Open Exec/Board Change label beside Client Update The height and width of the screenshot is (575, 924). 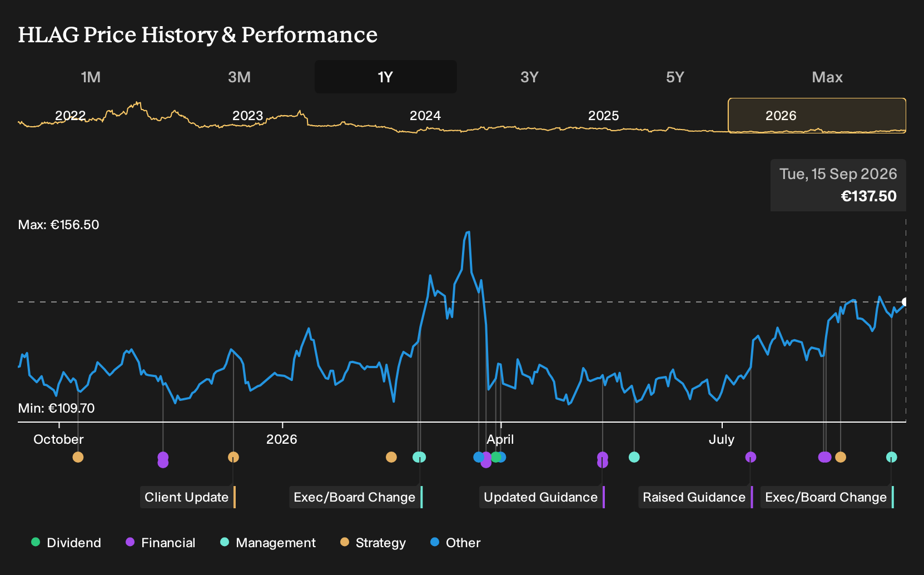[356, 497]
